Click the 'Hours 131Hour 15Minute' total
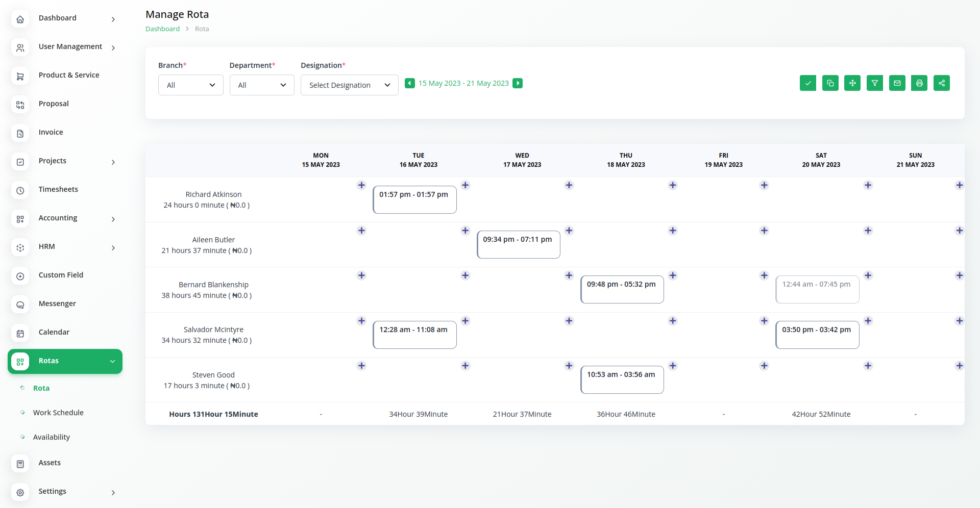 (213, 414)
